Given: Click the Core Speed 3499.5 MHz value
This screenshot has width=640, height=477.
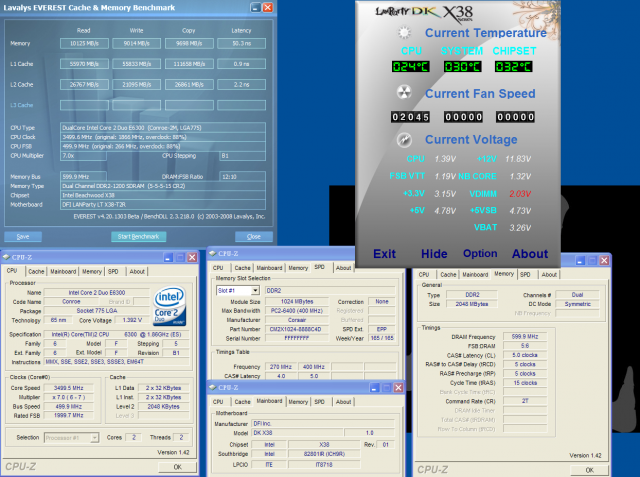Looking at the screenshot, I should [x=69, y=388].
